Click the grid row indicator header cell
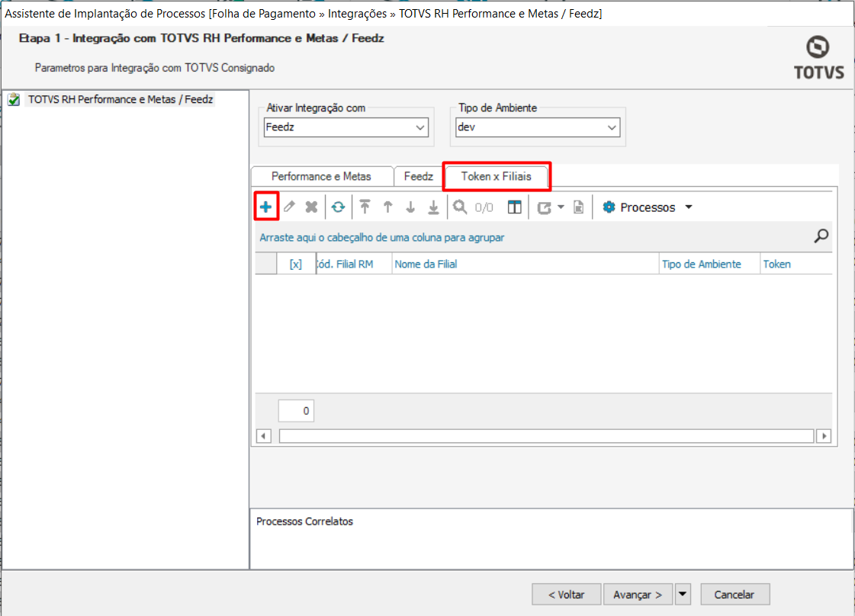 coord(266,264)
